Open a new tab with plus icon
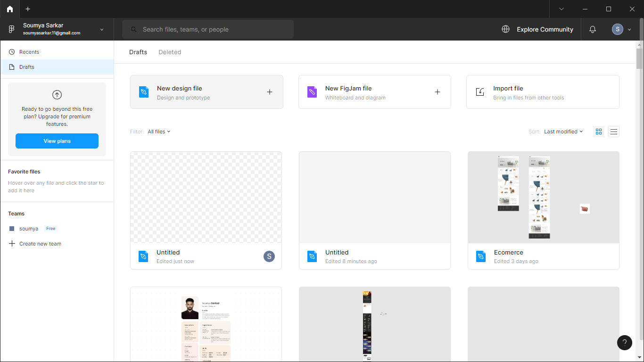 click(x=28, y=9)
